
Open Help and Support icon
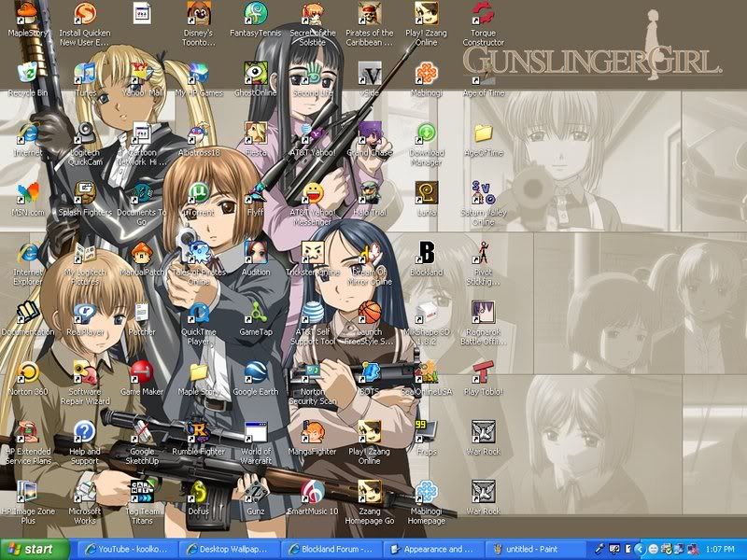click(x=85, y=432)
